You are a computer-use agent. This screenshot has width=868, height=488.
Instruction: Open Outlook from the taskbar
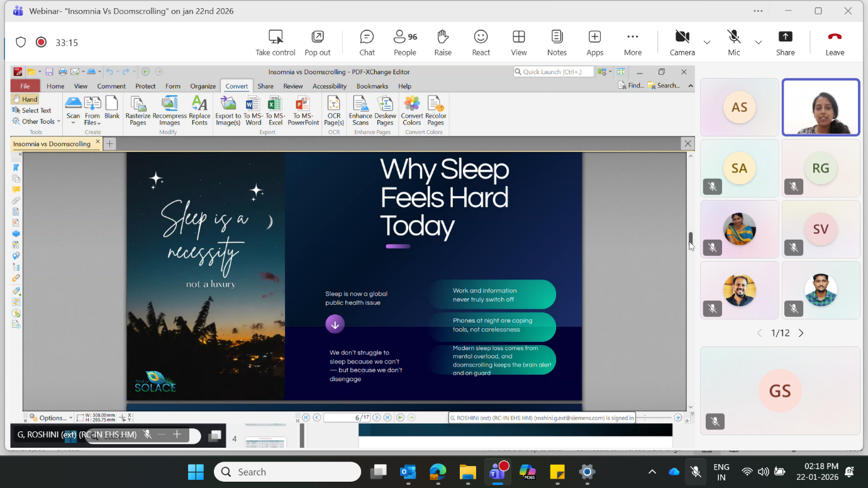(x=408, y=472)
